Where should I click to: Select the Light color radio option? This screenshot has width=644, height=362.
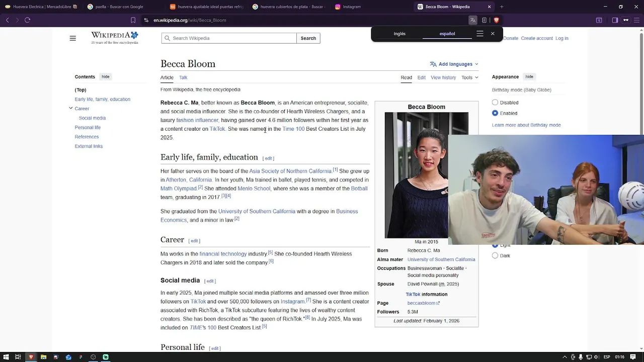tap(495, 245)
